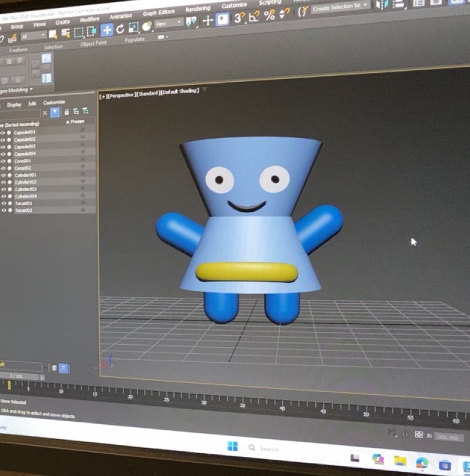Viewport: 470px width, 476px height.
Task: Activate the Select and Scale tool
Action: click(x=133, y=28)
